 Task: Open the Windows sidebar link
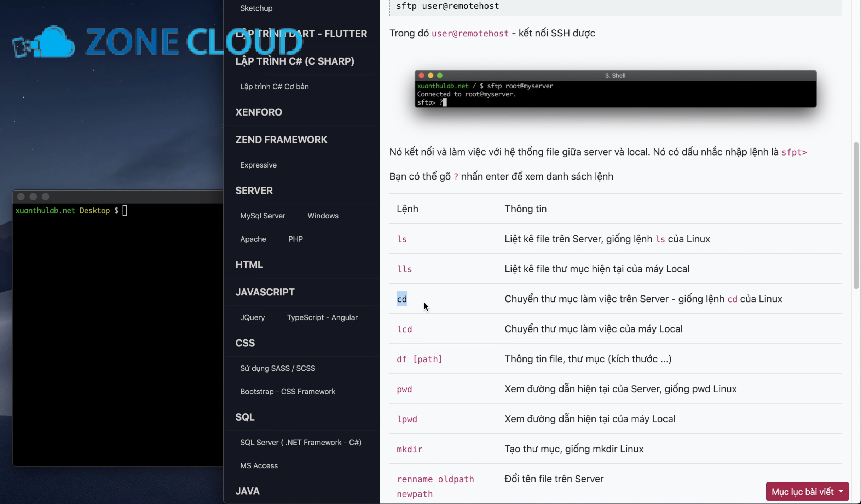[x=323, y=216]
